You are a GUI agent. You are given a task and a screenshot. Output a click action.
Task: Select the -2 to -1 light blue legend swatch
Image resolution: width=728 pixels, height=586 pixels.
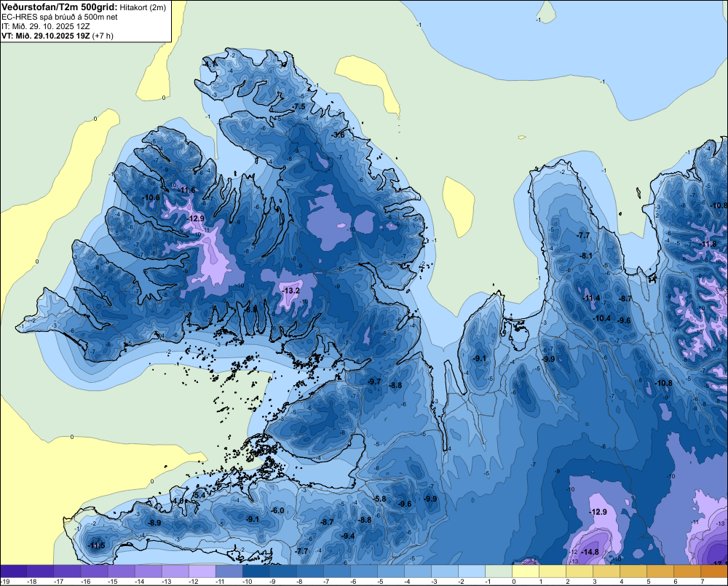tap(472, 571)
